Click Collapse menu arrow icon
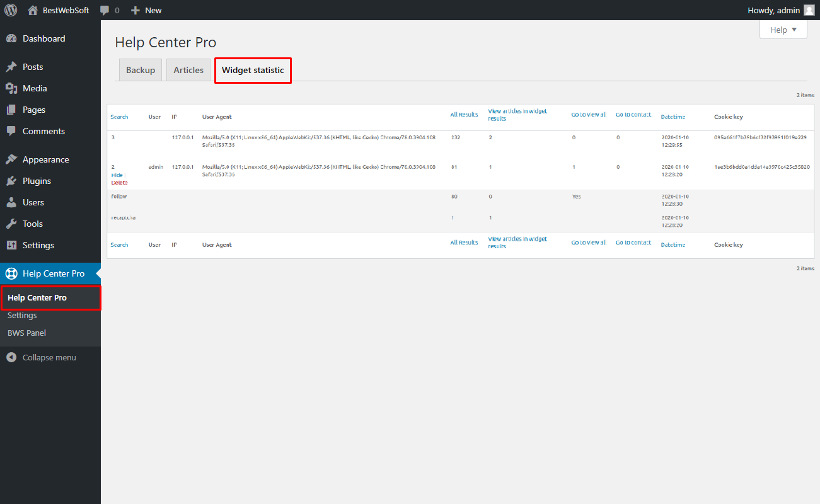Screen dimensions: 820x504 11,357
